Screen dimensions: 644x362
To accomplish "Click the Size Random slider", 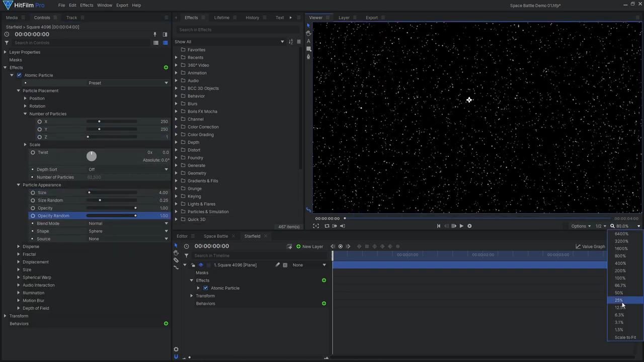I will point(112,200).
